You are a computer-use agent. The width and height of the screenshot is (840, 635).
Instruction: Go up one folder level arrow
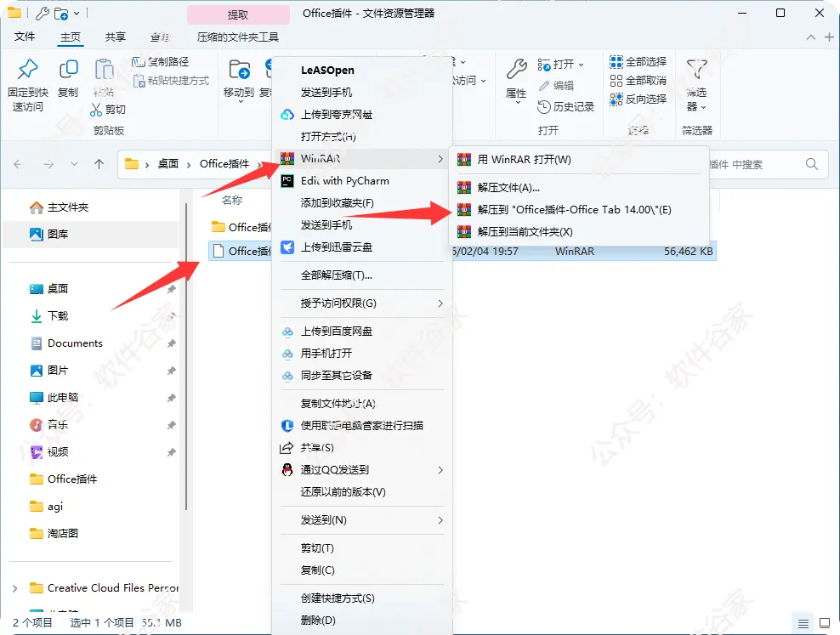pos(99,164)
